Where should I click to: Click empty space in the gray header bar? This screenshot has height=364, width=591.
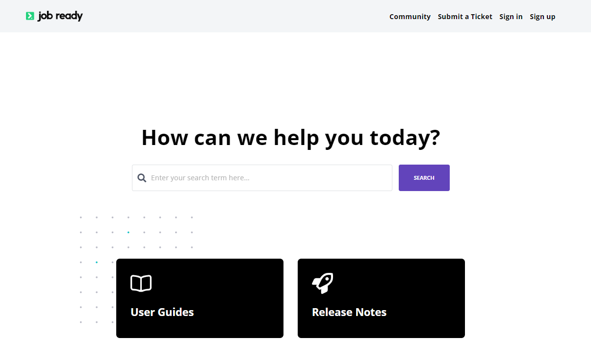(x=235, y=16)
